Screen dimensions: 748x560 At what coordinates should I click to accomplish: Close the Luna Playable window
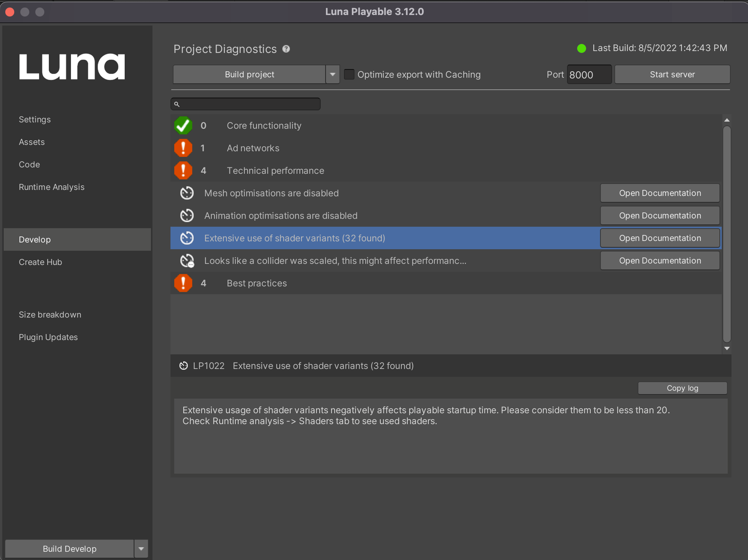point(10,12)
